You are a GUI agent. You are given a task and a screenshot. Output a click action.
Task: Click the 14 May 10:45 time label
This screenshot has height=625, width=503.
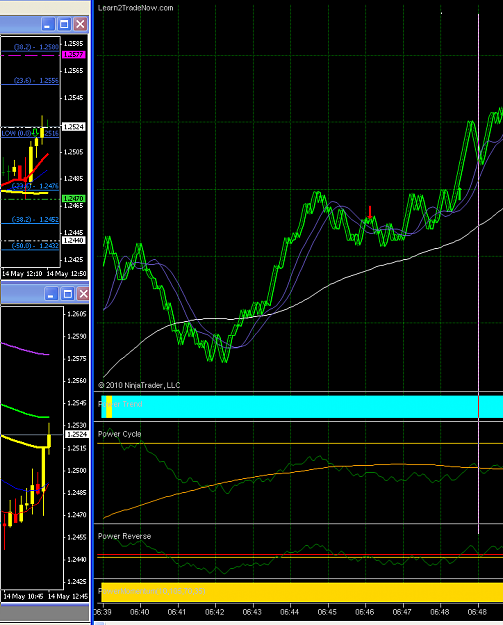23,596
